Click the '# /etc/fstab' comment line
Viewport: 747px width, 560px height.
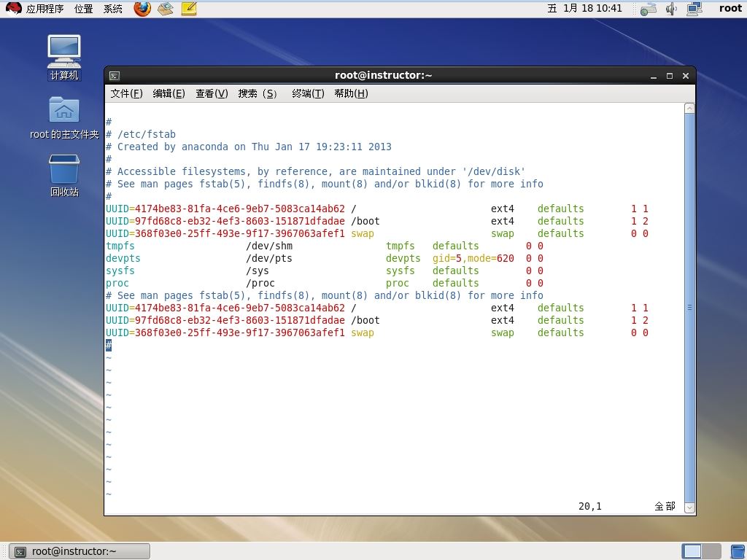[141, 134]
